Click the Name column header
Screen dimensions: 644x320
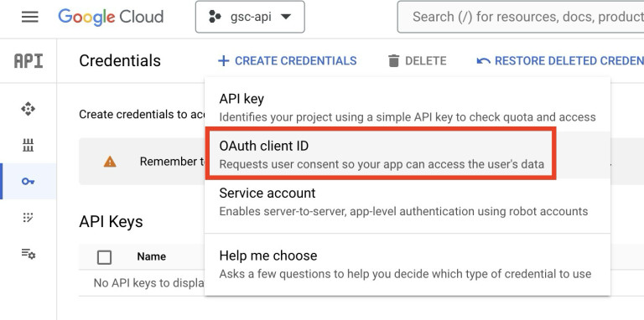click(152, 257)
